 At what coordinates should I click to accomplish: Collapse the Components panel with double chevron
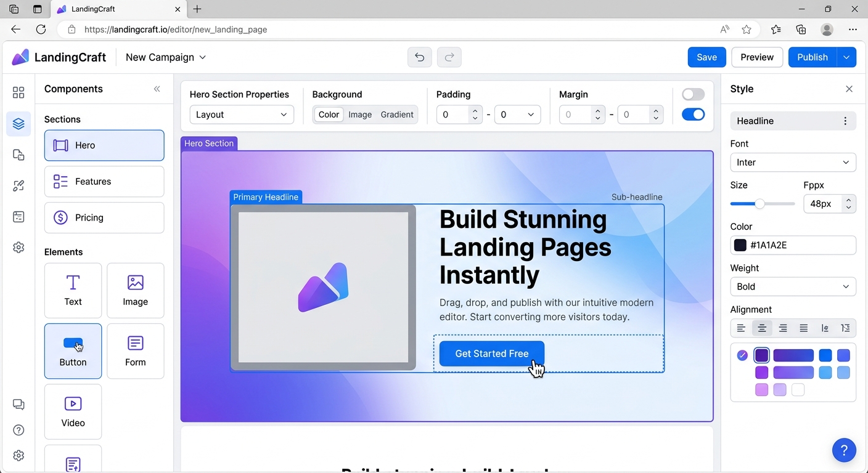(x=157, y=89)
